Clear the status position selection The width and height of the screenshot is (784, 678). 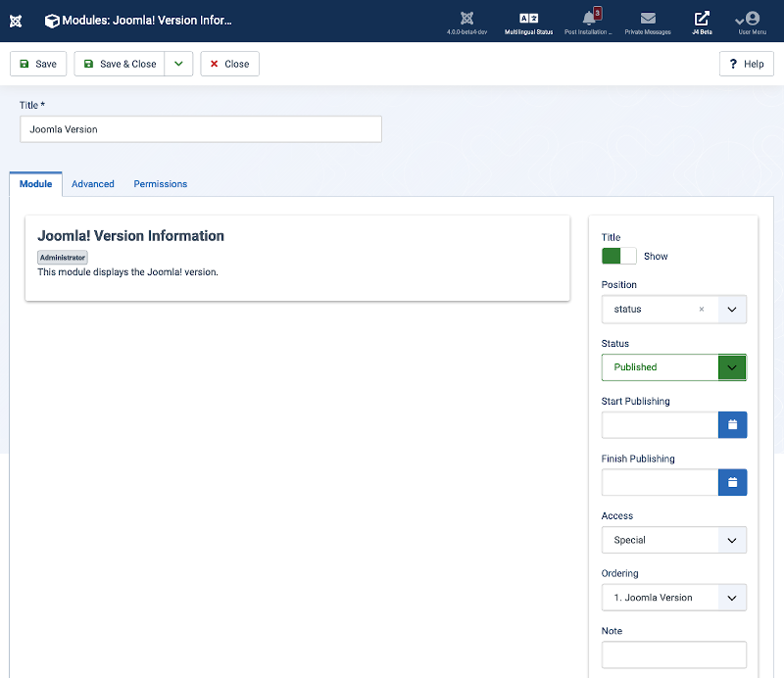[702, 309]
